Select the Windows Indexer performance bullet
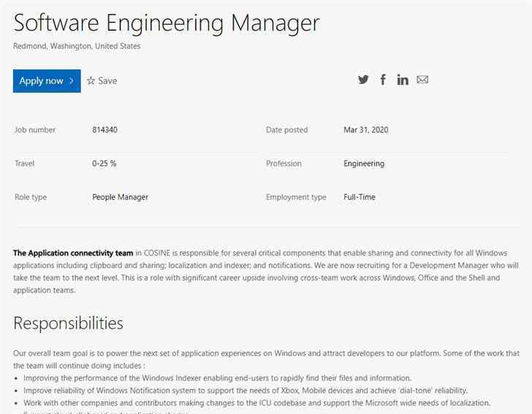The width and height of the screenshot is (532, 414). 217,378
